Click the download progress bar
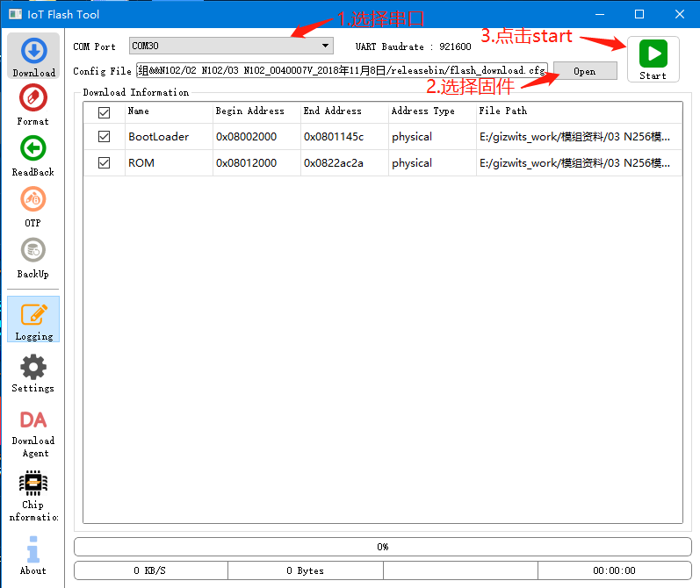Viewport: 700px width, 588px height. pyautogui.click(x=382, y=547)
